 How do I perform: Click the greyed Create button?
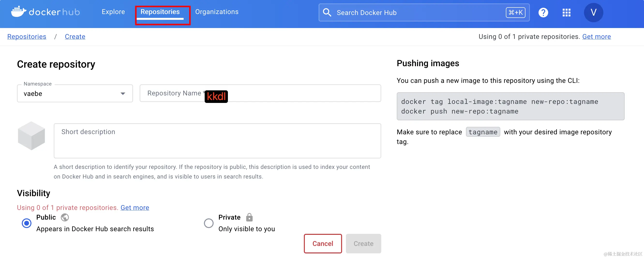coord(363,244)
